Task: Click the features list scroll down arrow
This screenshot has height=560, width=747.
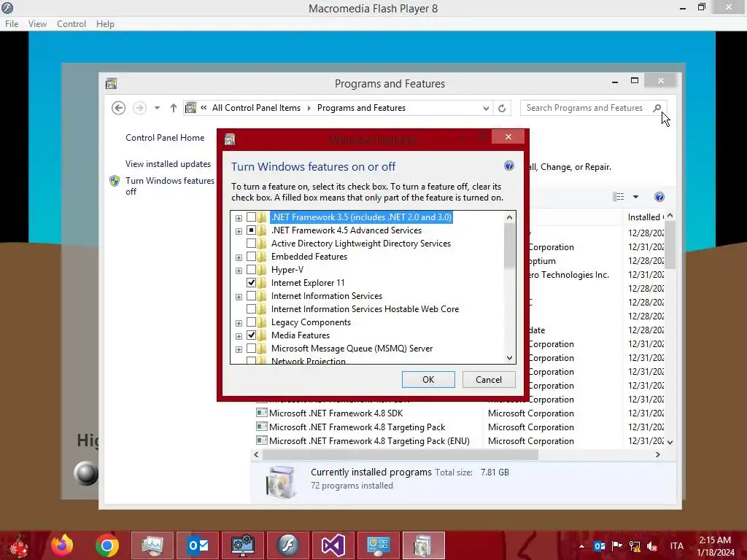Action: 509,357
